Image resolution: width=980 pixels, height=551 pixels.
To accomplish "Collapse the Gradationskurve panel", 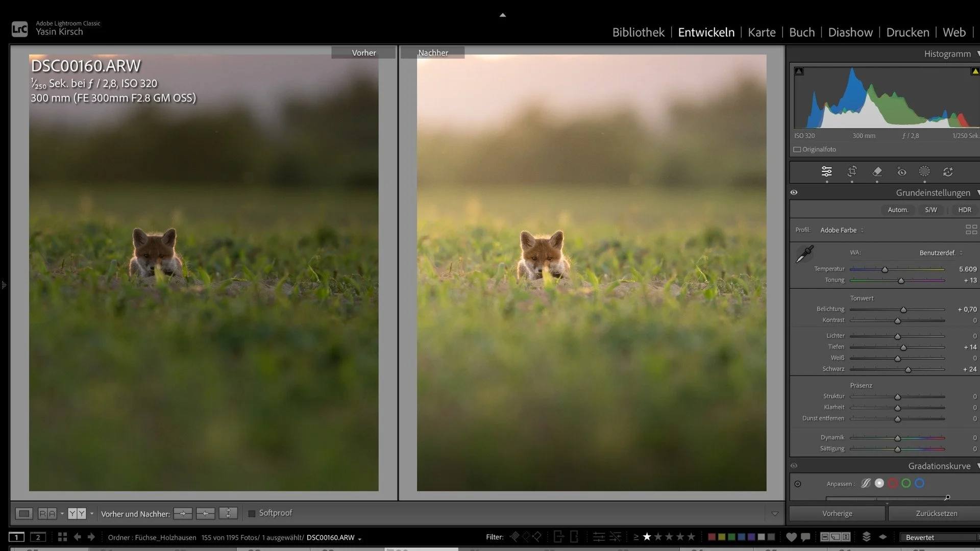I will click(977, 466).
